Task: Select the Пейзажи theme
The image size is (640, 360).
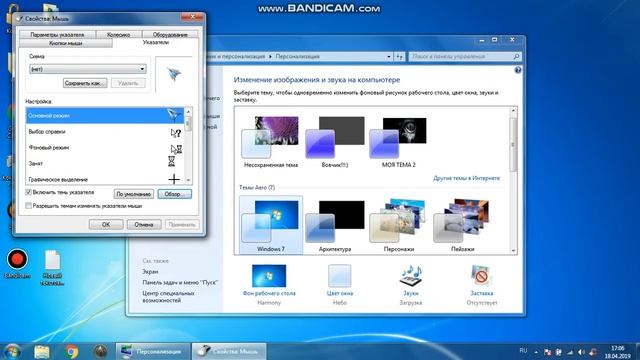Action: click(462, 224)
